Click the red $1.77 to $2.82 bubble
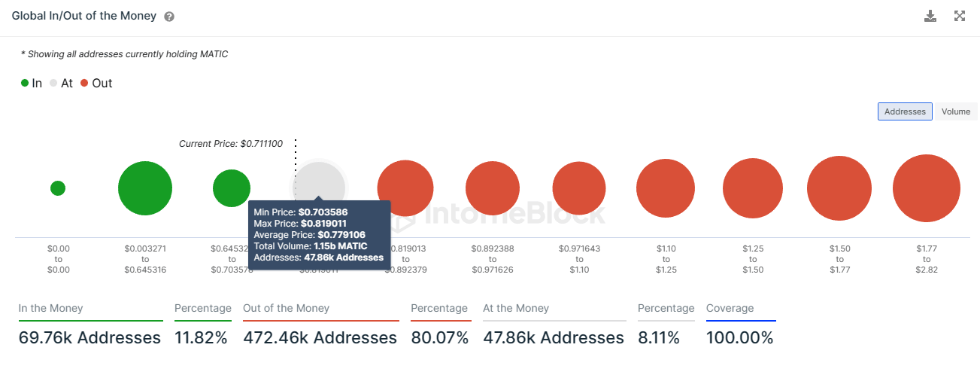 (927, 188)
